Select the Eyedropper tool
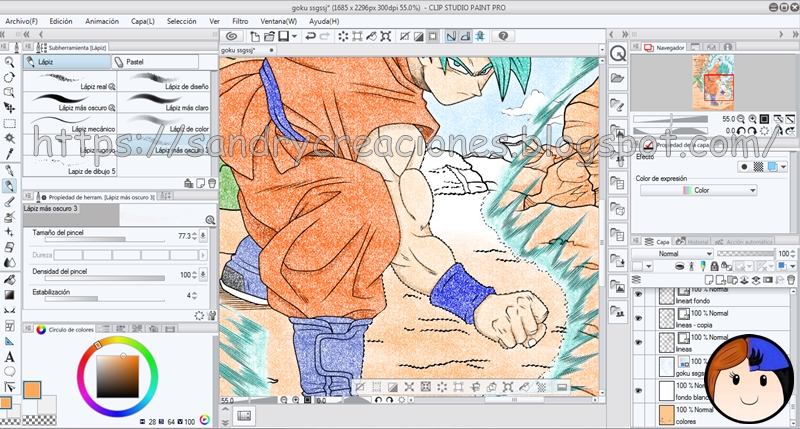Image resolution: width=800 pixels, height=429 pixels. 9,154
